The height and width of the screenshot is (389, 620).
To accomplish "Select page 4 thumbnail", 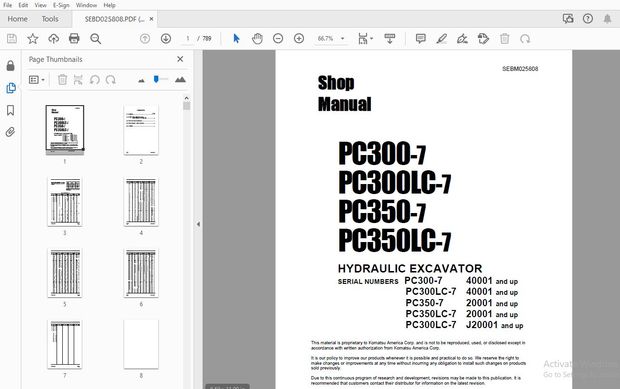I will [141, 202].
